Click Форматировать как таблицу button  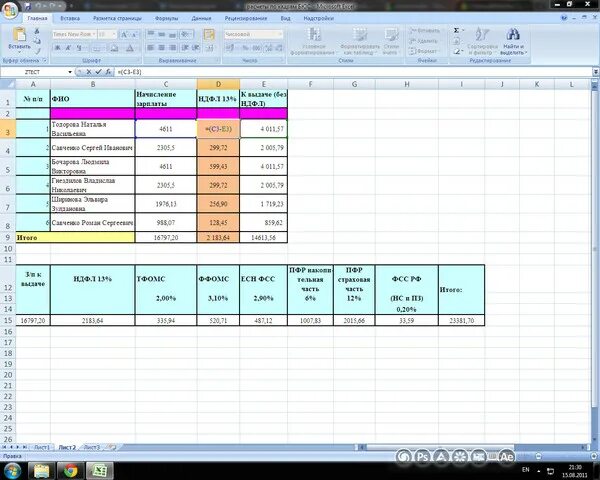point(360,42)
